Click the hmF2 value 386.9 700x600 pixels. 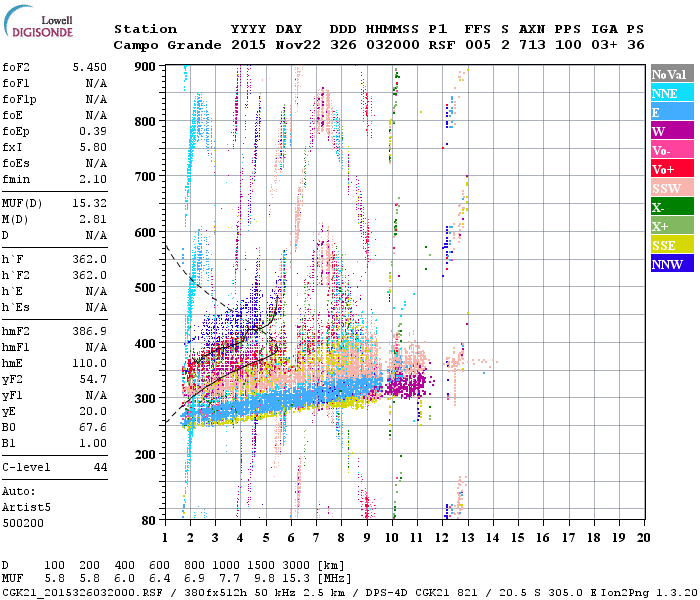point(90,331)
